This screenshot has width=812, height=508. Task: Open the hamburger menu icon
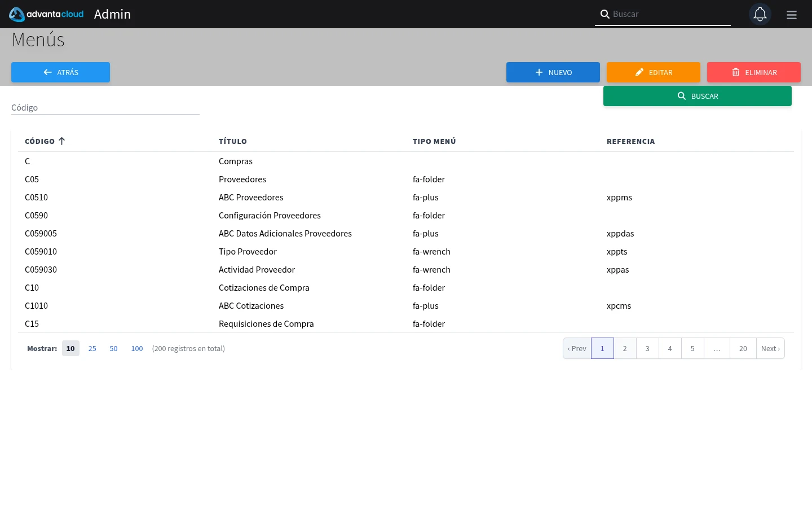792,15
